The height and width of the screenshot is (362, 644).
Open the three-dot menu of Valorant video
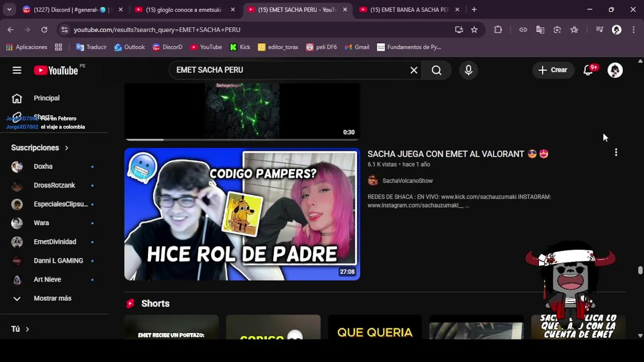(616, 152)
